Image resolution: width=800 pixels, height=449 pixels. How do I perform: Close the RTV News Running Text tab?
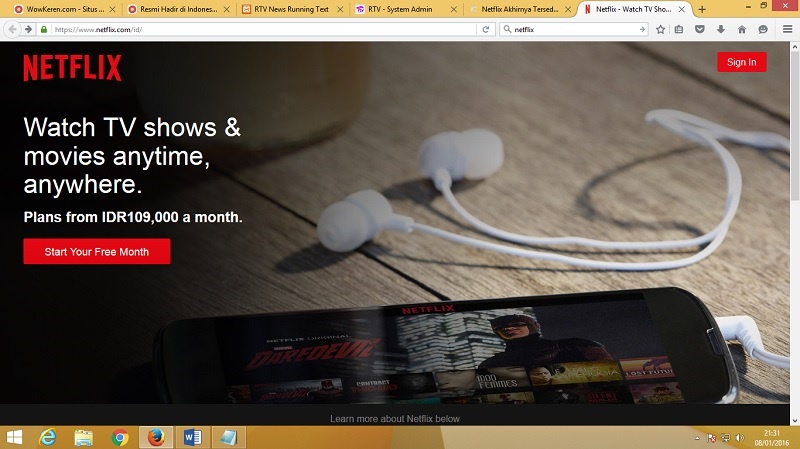(340, 9)
